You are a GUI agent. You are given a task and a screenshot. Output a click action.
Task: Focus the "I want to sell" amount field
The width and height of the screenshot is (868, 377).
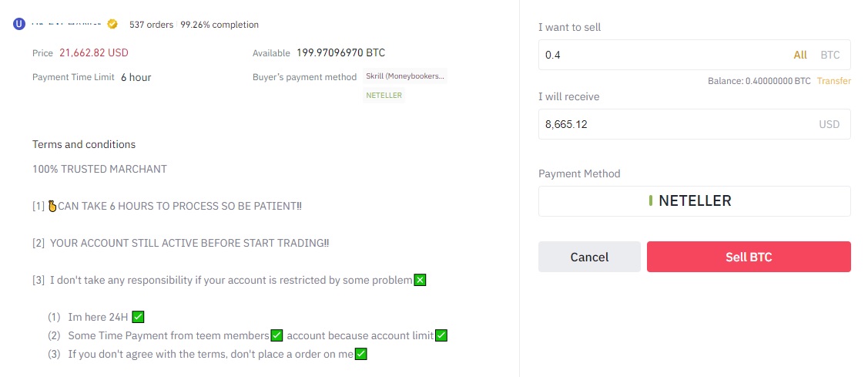click(662, 55)
